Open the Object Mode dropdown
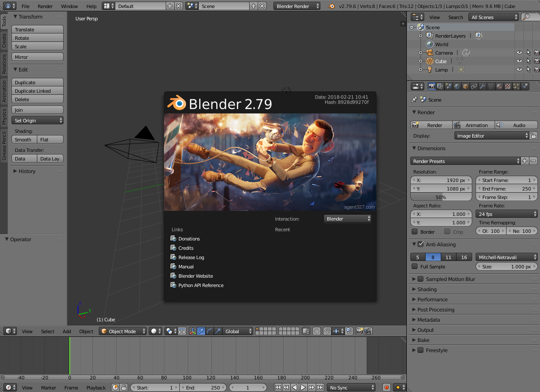The width and height of the screenshot is (540, 392). [123, 331]
